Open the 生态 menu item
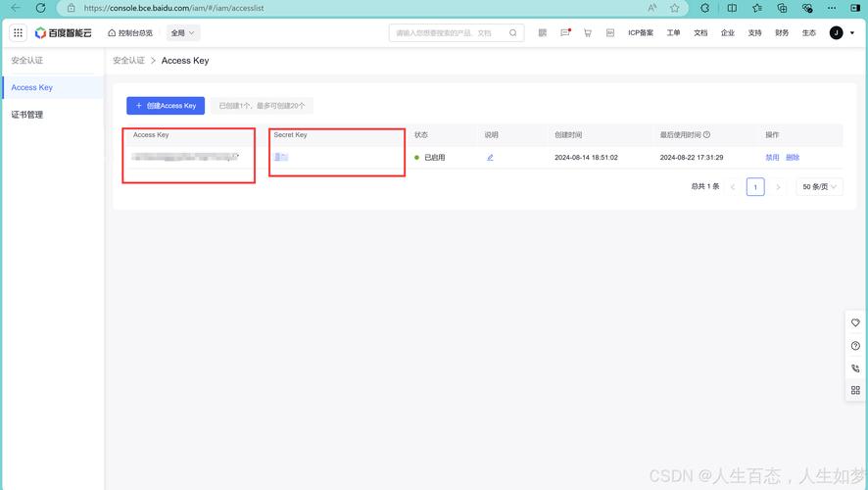 (x=809, y=32)
